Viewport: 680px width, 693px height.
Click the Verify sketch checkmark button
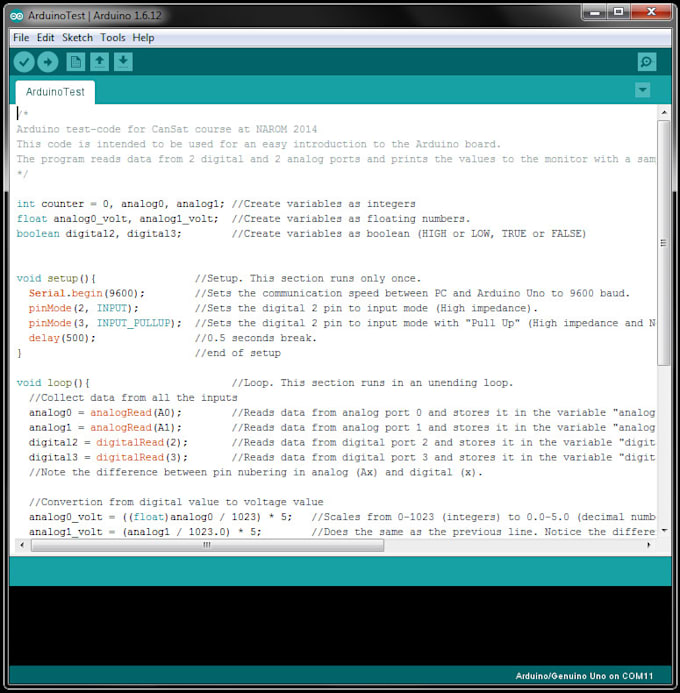click(x=24, y=62)
